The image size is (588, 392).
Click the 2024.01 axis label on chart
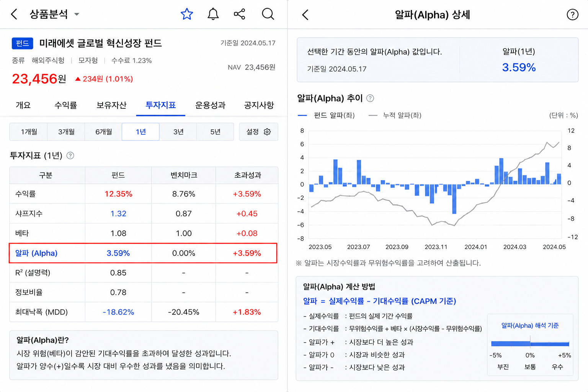click(476, 247)
